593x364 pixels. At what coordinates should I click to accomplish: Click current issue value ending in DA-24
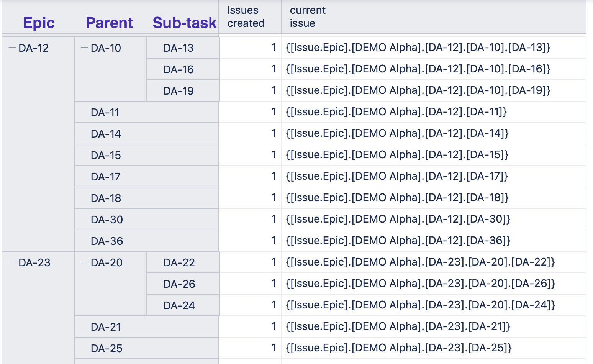tap(420, 305)
